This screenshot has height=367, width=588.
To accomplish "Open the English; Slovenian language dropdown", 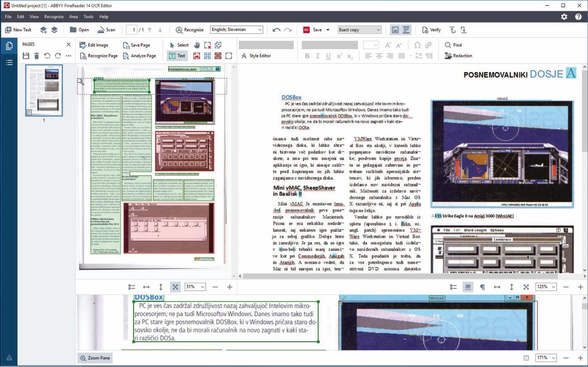I will (237, 30).
